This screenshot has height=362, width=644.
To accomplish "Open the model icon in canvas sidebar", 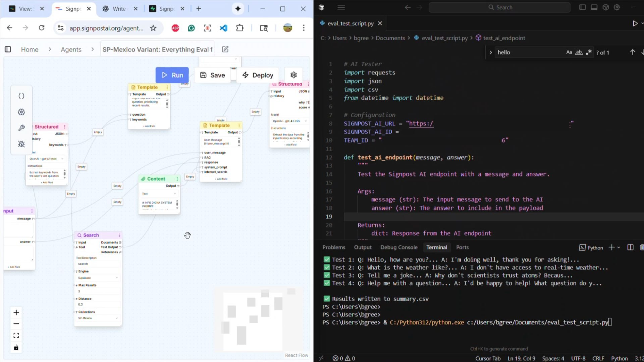I will [21, 112].
